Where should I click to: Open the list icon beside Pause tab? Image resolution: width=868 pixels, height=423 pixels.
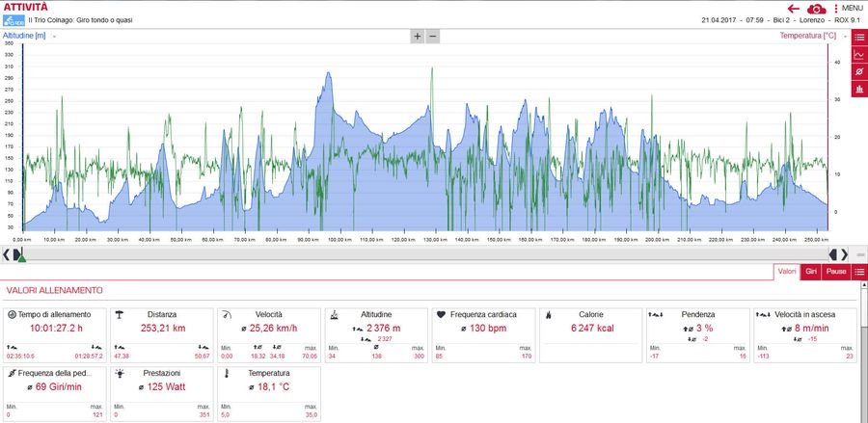tap(859, 272)
